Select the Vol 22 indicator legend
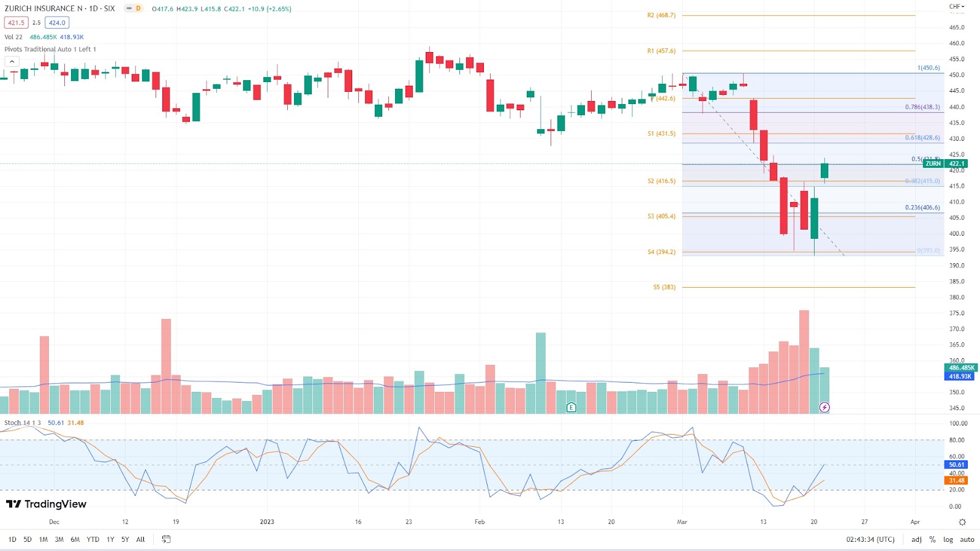The height and width of the screenshot is (551, 980). pos(13,37)
